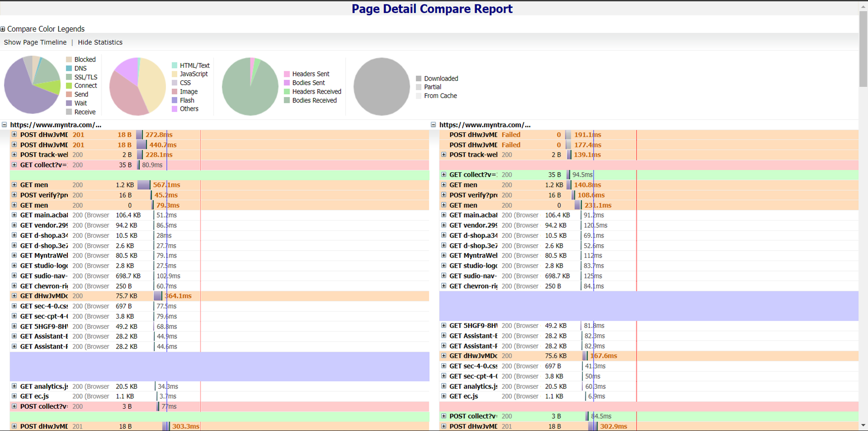
Task: Click the vertical scrollbar thumb
Action: tap(863, 50)
